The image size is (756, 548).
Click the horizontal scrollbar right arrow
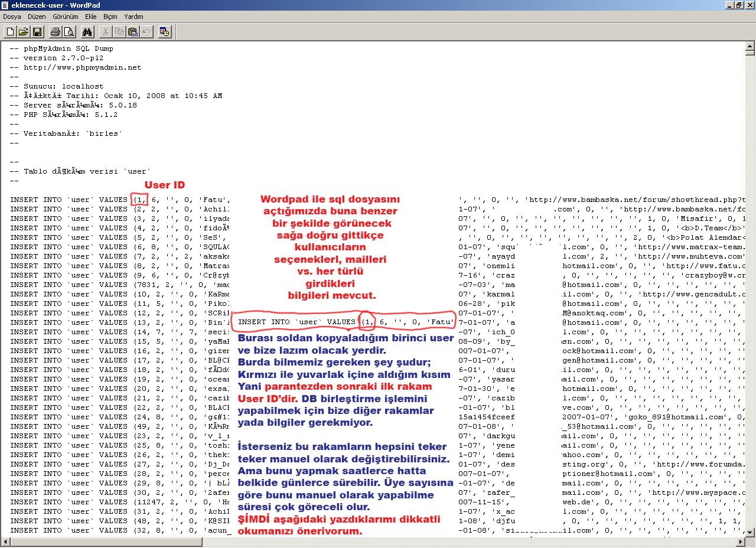741,542
